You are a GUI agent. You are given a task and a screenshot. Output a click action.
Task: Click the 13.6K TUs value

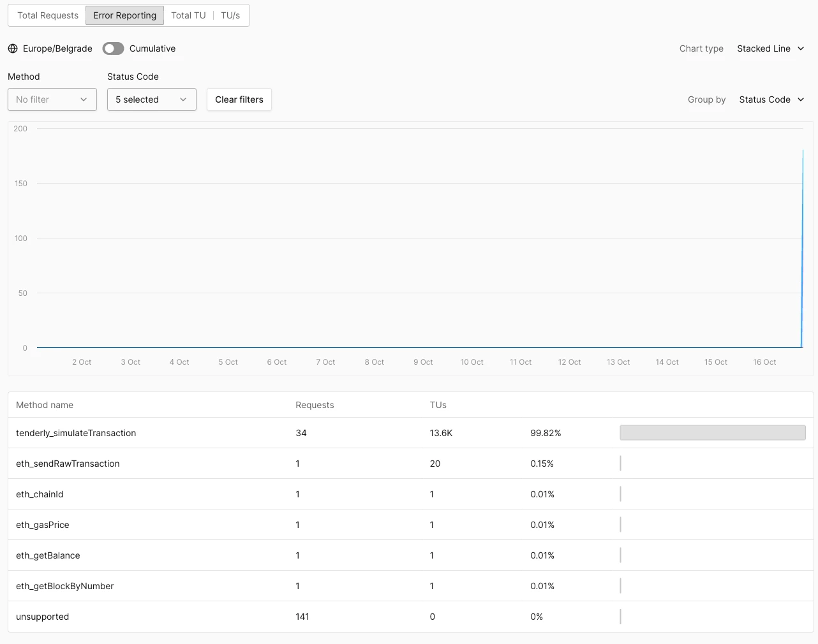click(441, 433)
